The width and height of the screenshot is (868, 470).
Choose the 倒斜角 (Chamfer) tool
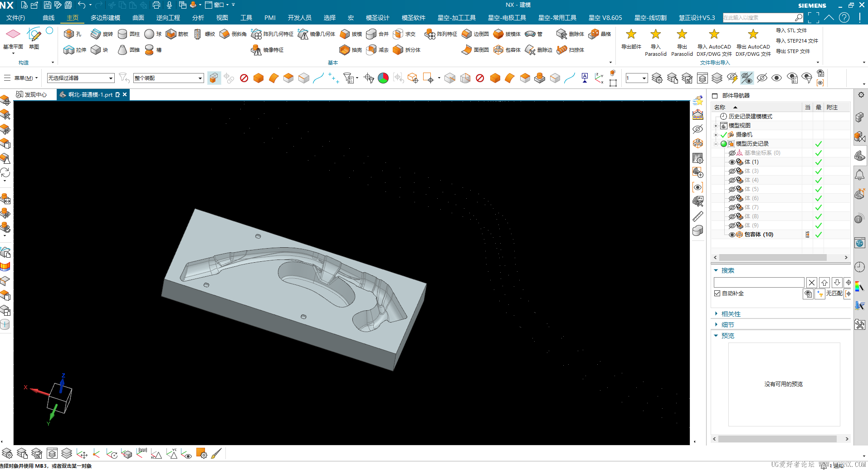(225, 34)
